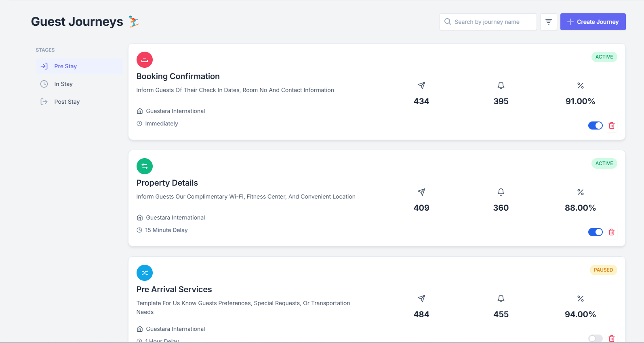This screenshot has width=644, height=343.
Task: Click the red Booking Confirmation journey icon
Action: click(x=145, y=60)
